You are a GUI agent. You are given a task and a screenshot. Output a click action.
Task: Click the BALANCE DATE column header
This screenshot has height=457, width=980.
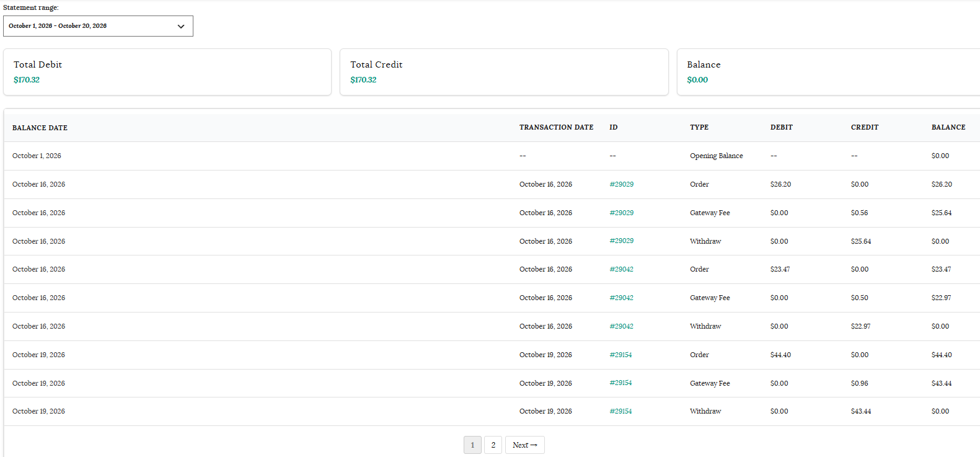click(40, 128)
